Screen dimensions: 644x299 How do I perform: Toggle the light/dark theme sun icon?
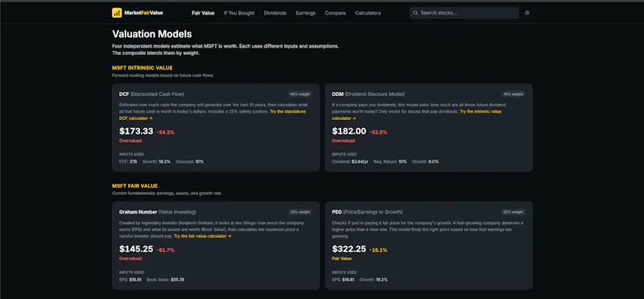[527, 13]
